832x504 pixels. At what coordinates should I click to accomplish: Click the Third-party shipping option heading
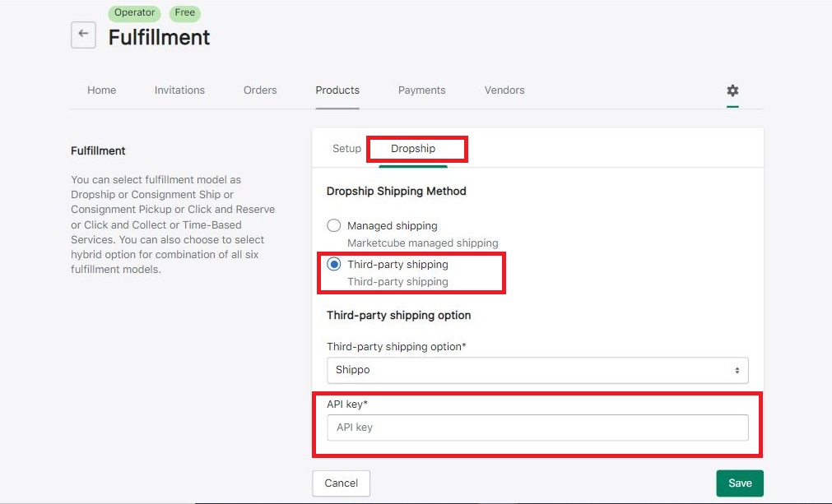click(398, 316)
